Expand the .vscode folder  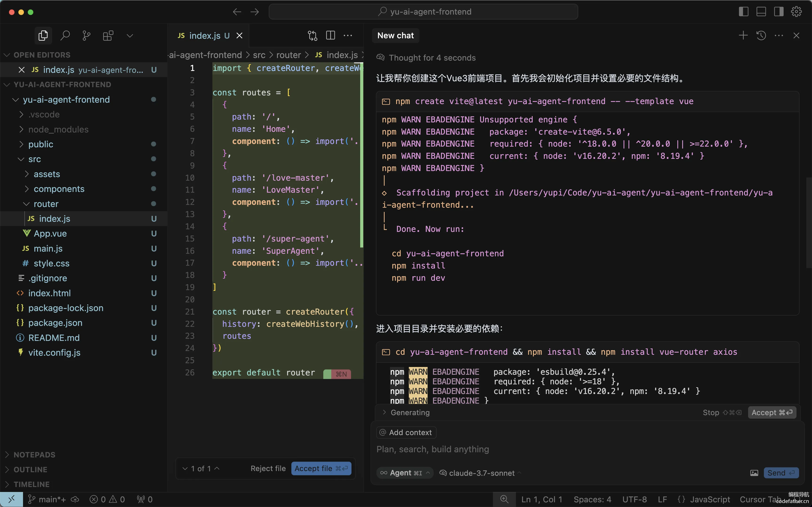coord(84,114)
